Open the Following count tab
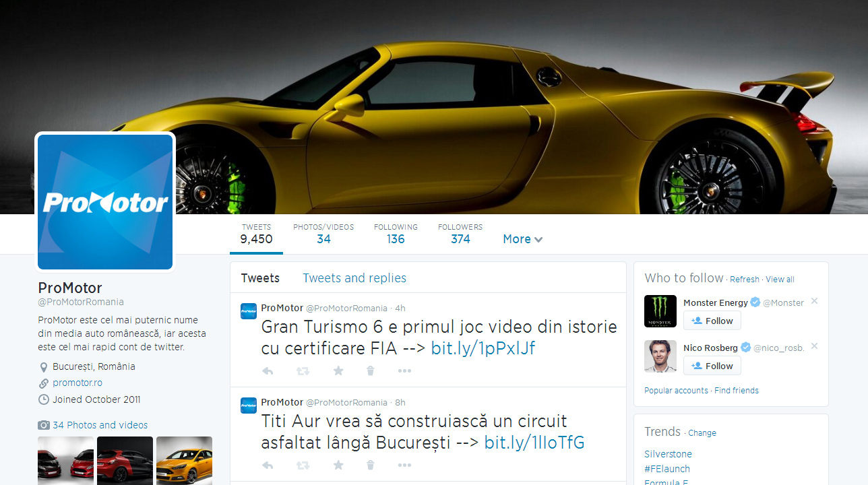This screenshot has height=485, width=868. pos(396,234)
